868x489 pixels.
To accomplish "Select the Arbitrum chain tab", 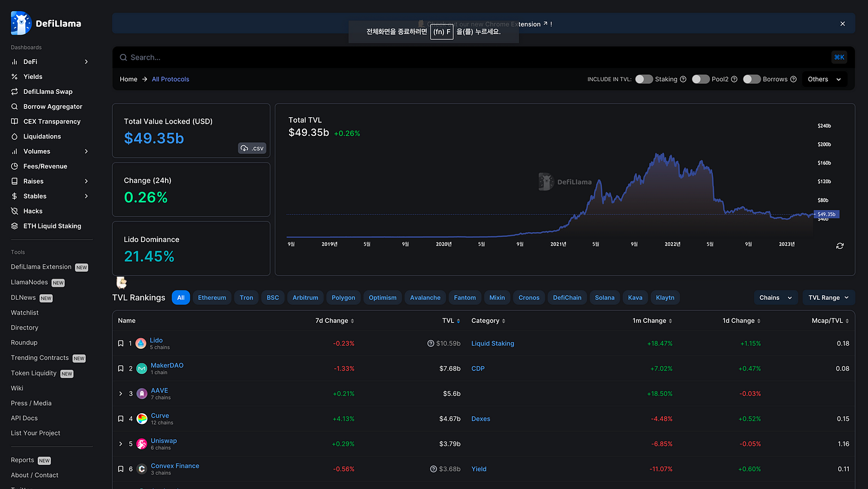I will point(305,298).
